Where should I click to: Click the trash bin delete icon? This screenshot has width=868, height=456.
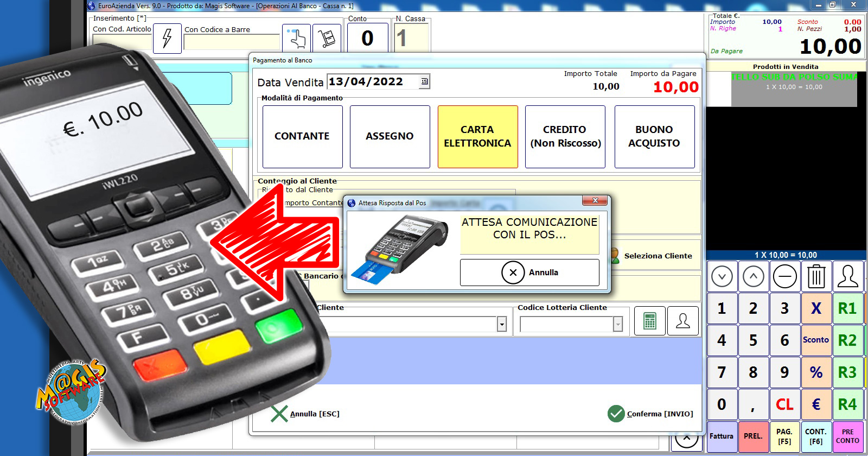(x=816, y=276)
